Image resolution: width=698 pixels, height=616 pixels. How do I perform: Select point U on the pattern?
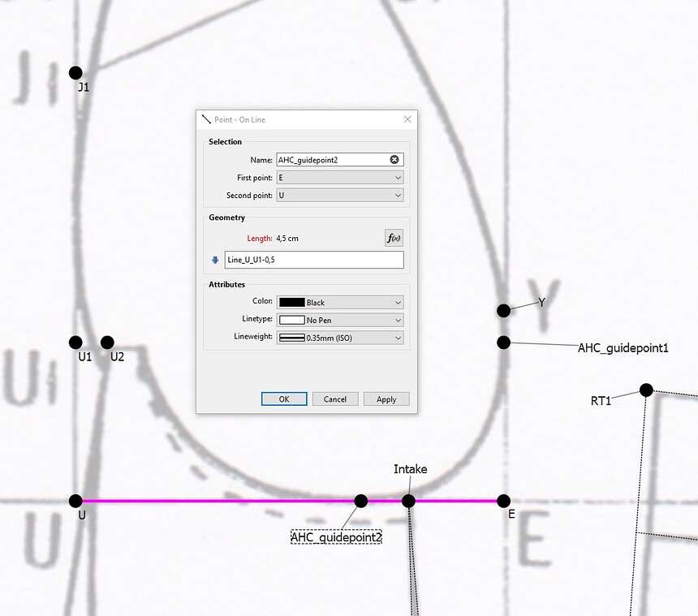click(x=75, y=501)
